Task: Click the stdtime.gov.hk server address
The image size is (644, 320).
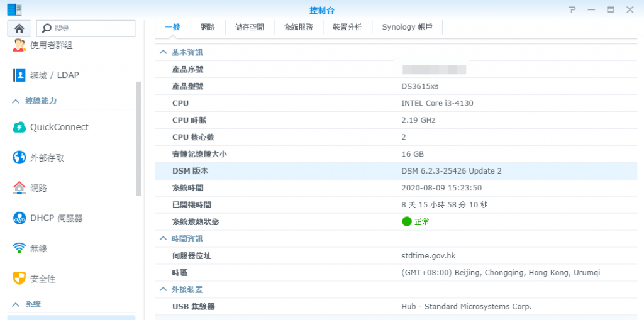Action: tap(428, 256)
